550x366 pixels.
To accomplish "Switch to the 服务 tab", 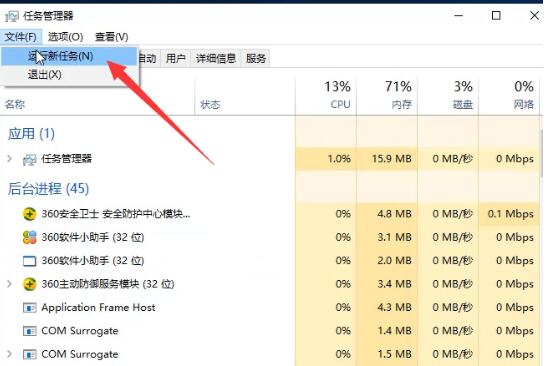I will click(256, 58).
